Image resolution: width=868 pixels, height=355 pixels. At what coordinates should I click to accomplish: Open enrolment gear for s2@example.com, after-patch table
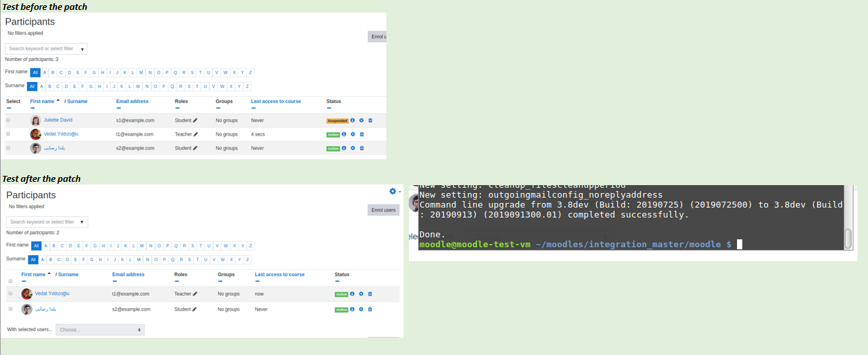pyautogui.click(x=361, y=309)
